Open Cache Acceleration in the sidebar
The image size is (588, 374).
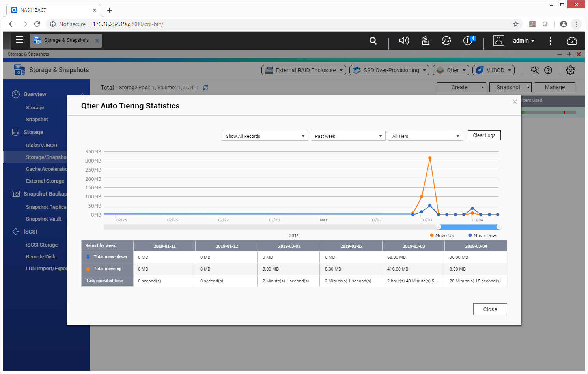pyautogui.click(x=46, y=169)
